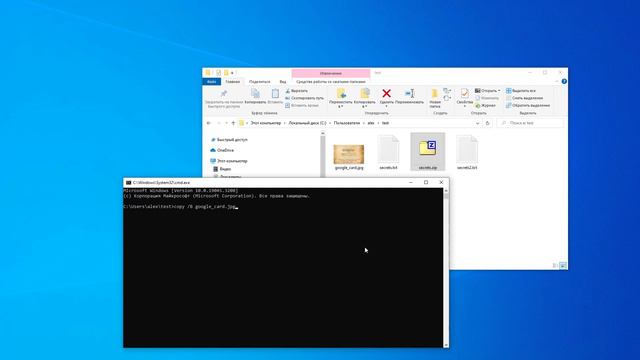Click the Rename (Переименовать) icon
This screenshot has height=360, width=640.
point(409,93)
